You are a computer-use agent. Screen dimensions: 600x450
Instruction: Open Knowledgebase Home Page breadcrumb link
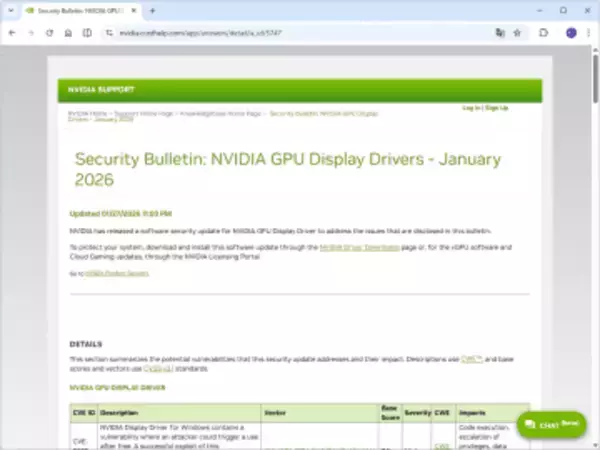coord(220,114)
